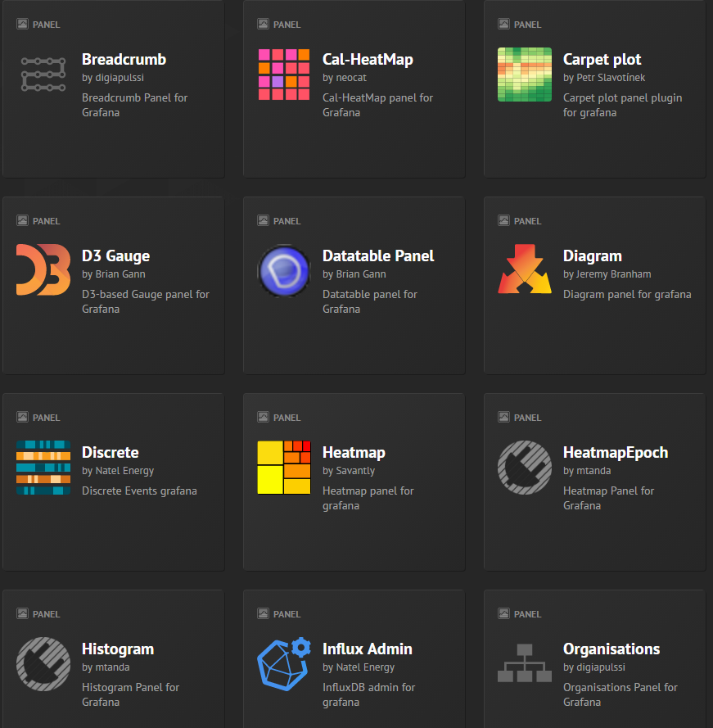Click the panel type icon on D3 Gauge card
This screenshot has height=728, width=713.
22,220
